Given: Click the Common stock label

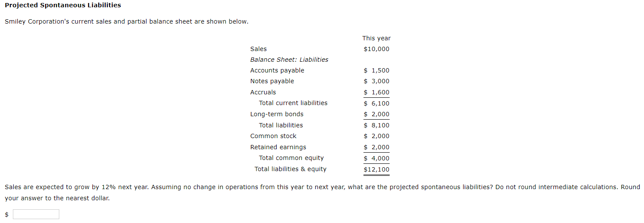Looking at the screenshot, I should pyautogui.click(x=273, y=136).
